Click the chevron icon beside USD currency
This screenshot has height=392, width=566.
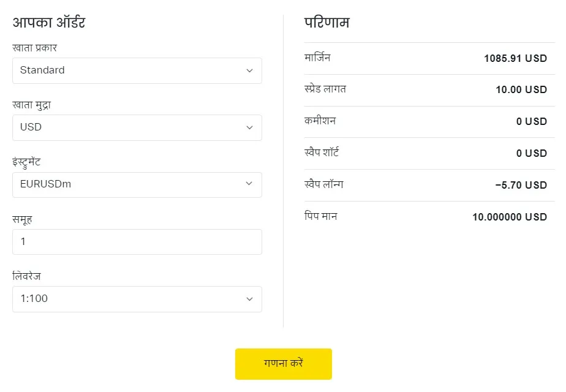(x=249, y=127)
